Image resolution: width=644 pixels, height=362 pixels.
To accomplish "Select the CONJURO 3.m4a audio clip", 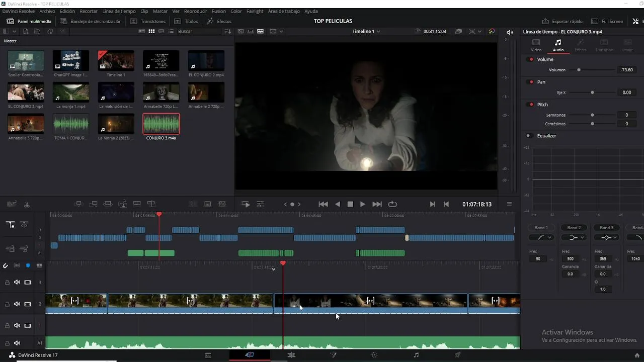I will (161, 126).
